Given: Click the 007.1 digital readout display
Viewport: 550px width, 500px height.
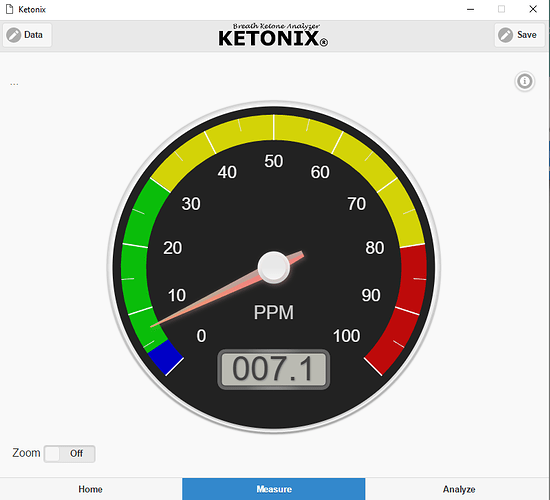Looking at the screenshot, I should [x=274, y=369].
